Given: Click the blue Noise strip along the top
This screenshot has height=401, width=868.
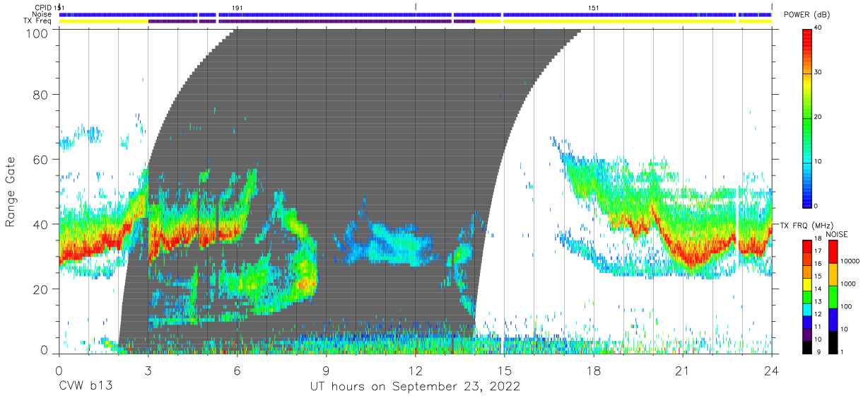Looking at the screenshot, I should tap(415, 14).
